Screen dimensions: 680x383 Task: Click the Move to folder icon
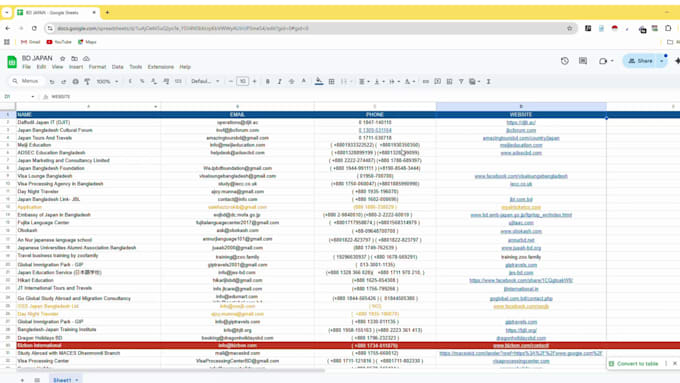click(x=75, y=59)
